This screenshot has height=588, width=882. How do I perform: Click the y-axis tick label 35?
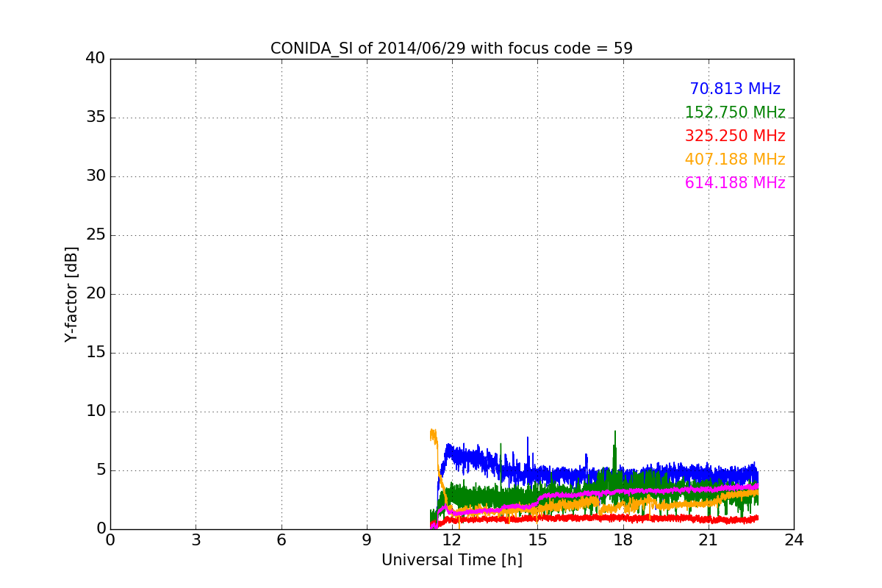click(96, 118)
